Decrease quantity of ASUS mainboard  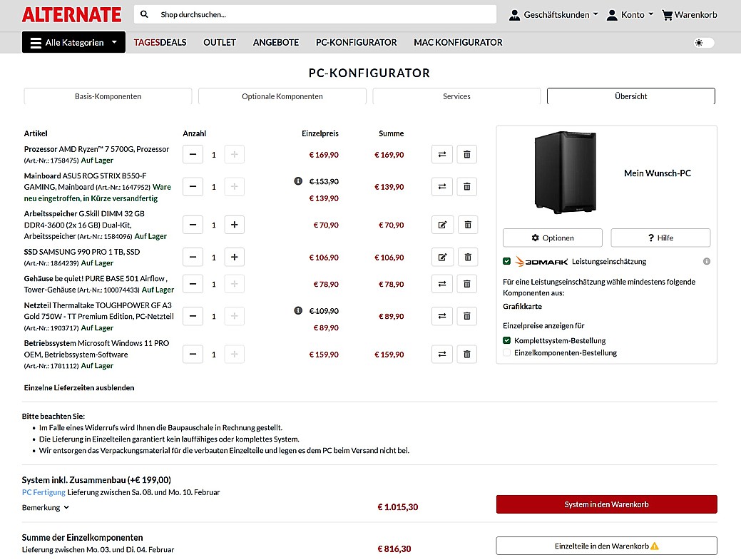click(193, 187)
